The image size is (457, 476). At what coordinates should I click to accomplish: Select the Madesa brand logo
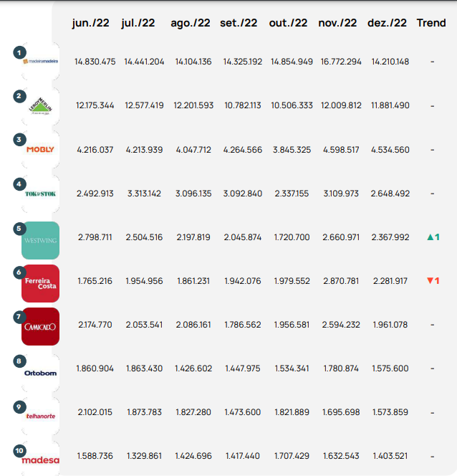(x=41, y=460)
